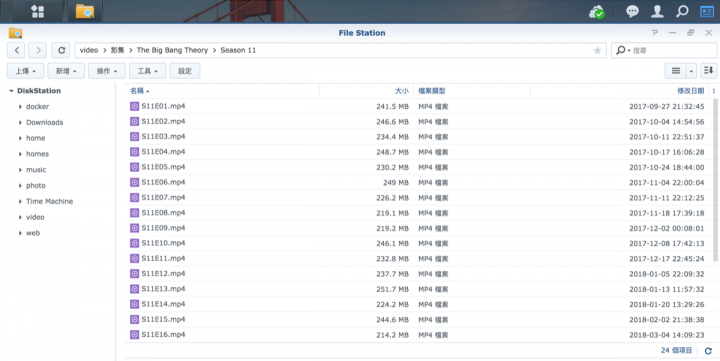Click the video icon of S11E09.mp4
Image resolution: width=720 pixels, height=361 pixels.
(134, 228)
